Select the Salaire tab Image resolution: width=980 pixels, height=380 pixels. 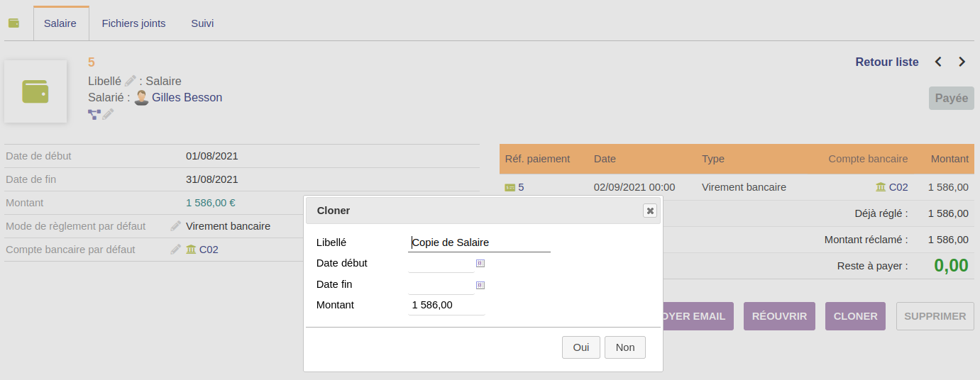(60, 23)
